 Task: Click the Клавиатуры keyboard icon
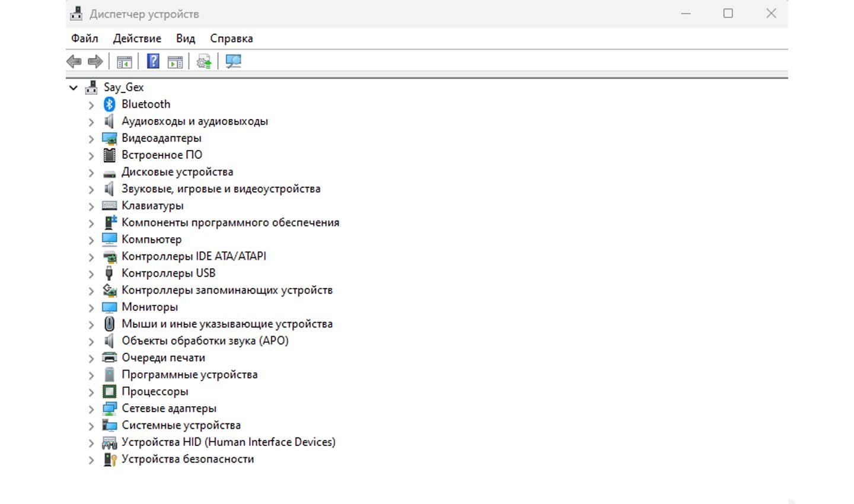click(x=109, y=206)
